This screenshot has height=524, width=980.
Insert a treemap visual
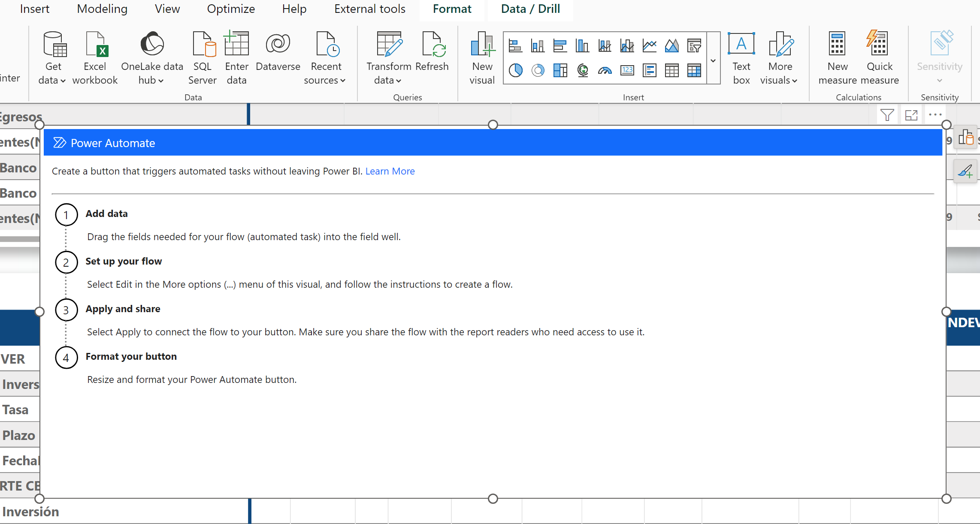click(x=560, y=70)
